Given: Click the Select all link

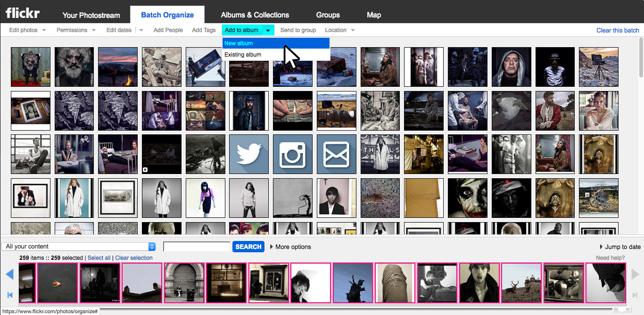Looking at the screenshot, I should [99, 258].
